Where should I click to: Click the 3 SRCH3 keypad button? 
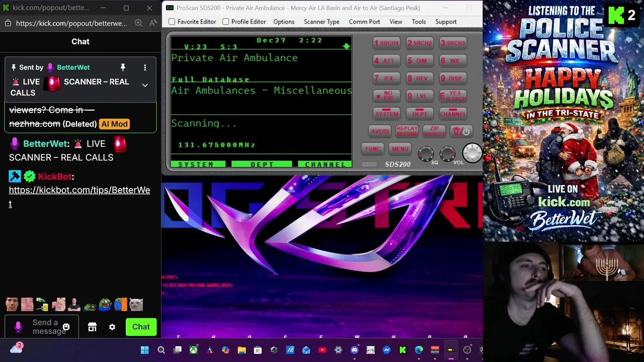pyautogui.click(x=453, y=43)
